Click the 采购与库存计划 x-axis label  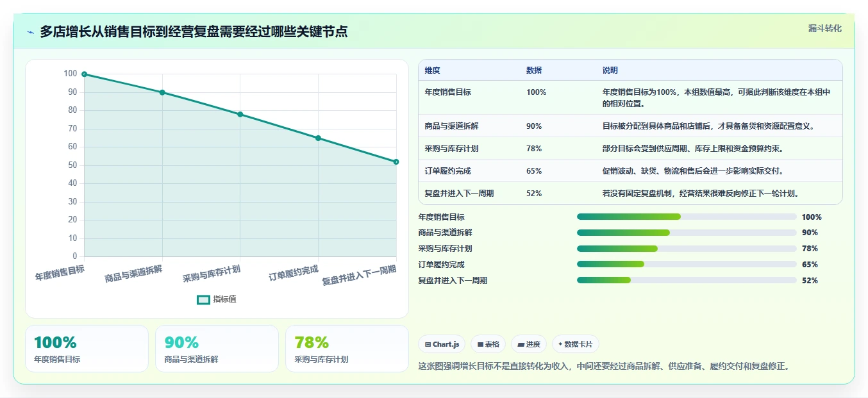point(212,274)
